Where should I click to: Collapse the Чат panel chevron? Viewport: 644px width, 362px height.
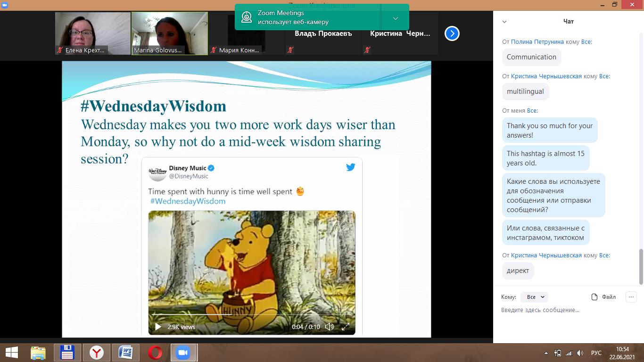pyautogui.click(x=504, y=22)
